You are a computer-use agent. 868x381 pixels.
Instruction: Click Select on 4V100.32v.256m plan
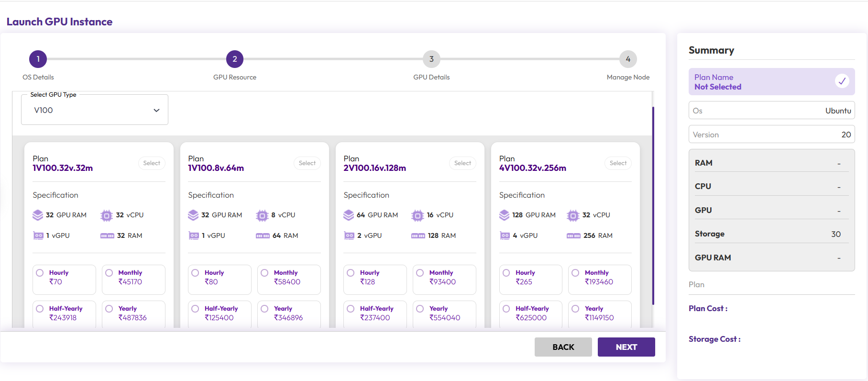click(x=618, y=163)
